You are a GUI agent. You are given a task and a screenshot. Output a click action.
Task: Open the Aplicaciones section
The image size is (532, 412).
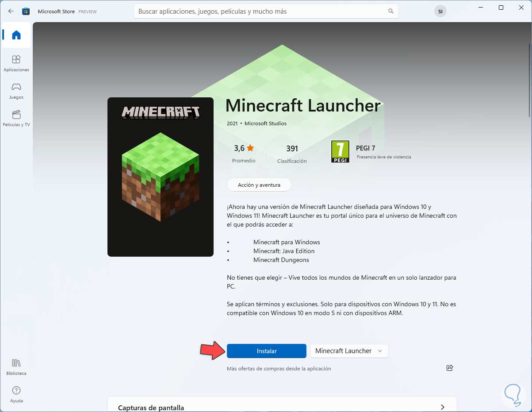(x=16, y=63)
